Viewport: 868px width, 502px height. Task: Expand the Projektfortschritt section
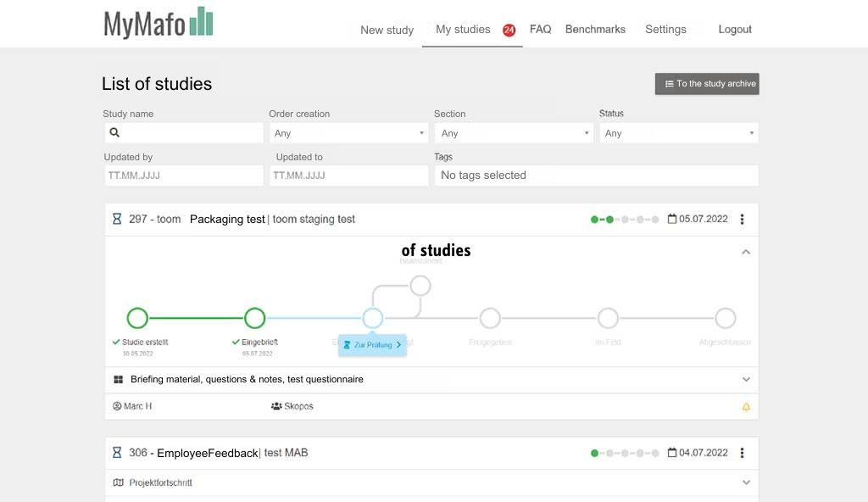[746, 482]
